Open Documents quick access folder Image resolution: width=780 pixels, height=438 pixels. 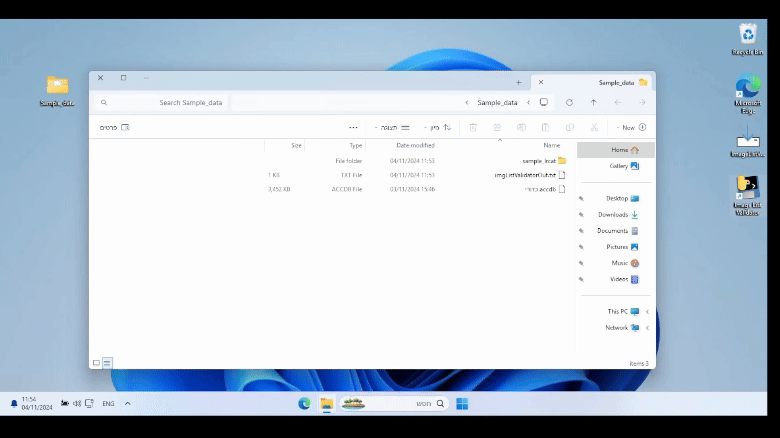(616, 231)
